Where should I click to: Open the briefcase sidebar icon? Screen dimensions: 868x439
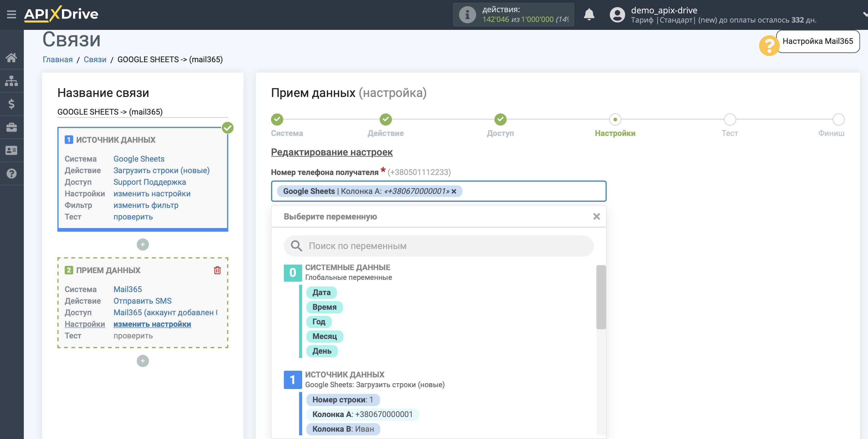pyautogui.click(x=12, y=127)
